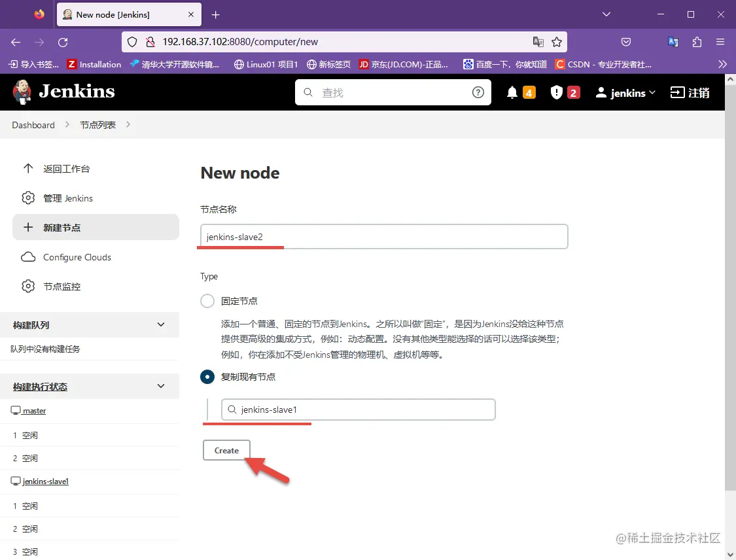Open the Pocket save icon
The image size is (736, 560).
(626, 43)
